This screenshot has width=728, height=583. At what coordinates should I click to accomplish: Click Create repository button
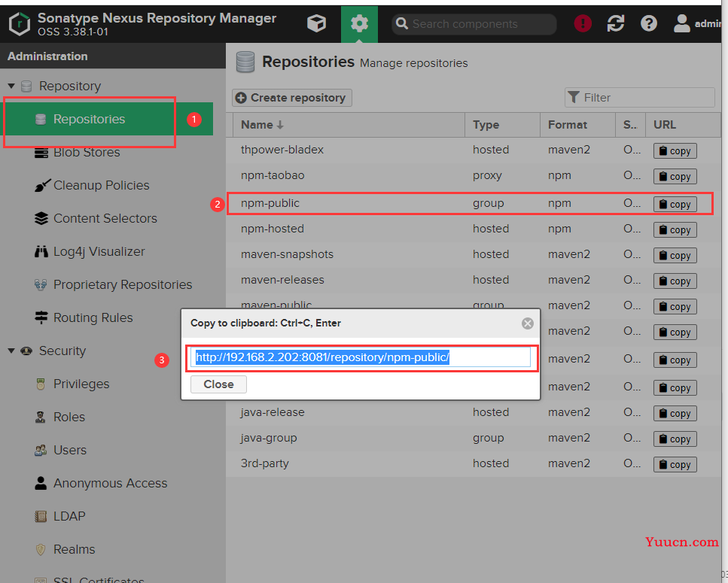click(x=292, y=98)
